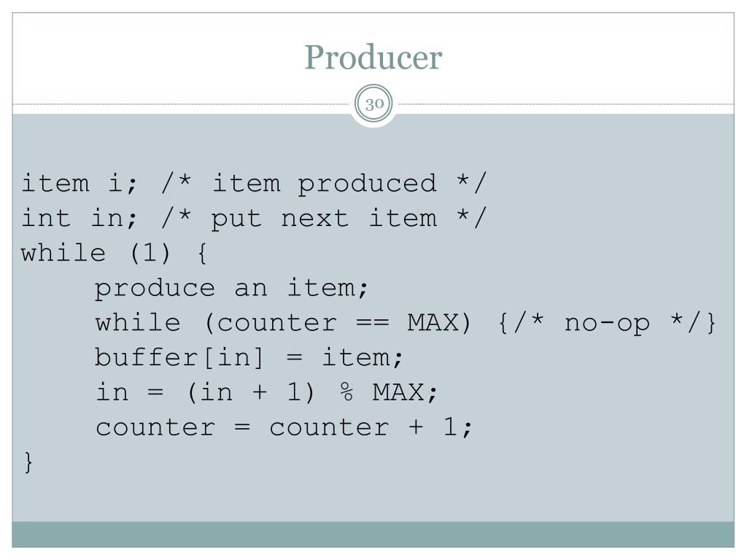Click the dotted divider line left of the number badge
Viewport: 747px width, 560px height.
coord(181,104)
